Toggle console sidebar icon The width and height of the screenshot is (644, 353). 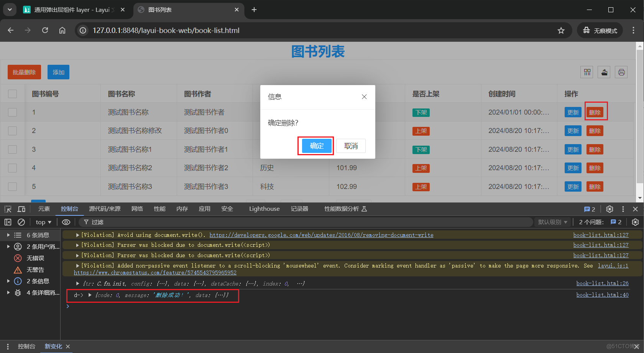pos(8,222)
